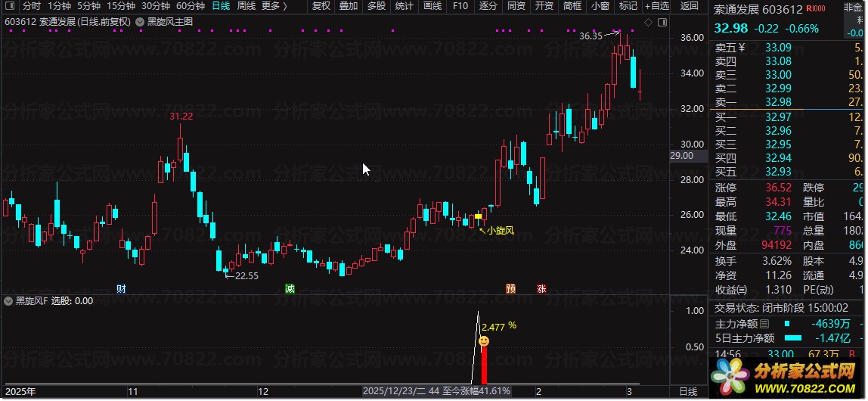Open the 主力净额 details list icon
Image resolution: width=868 pixels, height=401 pixels.
click(x=764, y=324)
